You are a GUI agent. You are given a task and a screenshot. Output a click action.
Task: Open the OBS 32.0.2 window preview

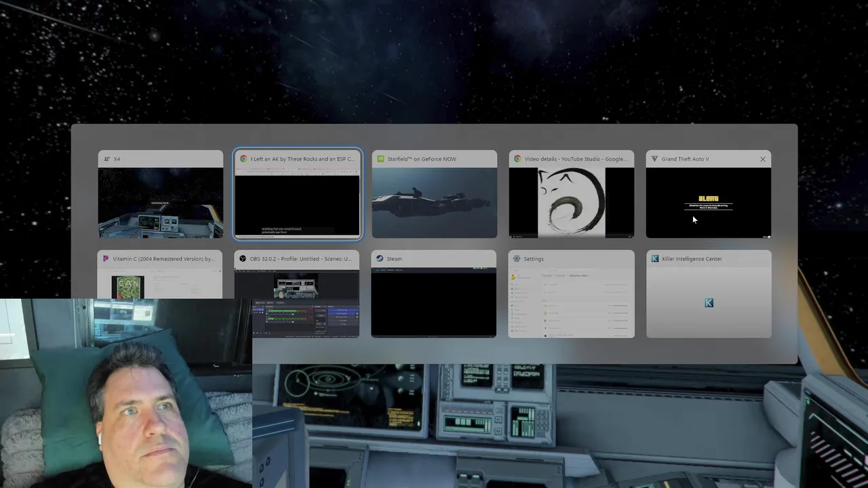[x=298, y=293]
